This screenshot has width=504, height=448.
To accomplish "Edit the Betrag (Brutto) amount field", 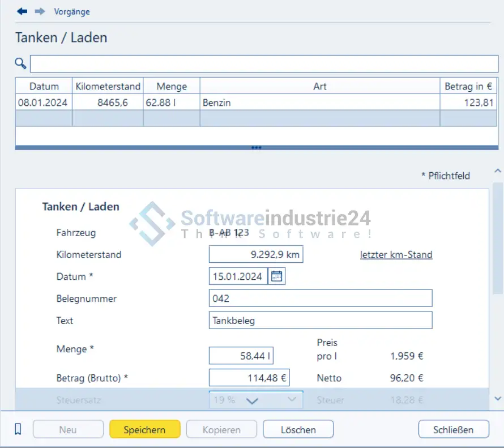I will click(249, 378).
